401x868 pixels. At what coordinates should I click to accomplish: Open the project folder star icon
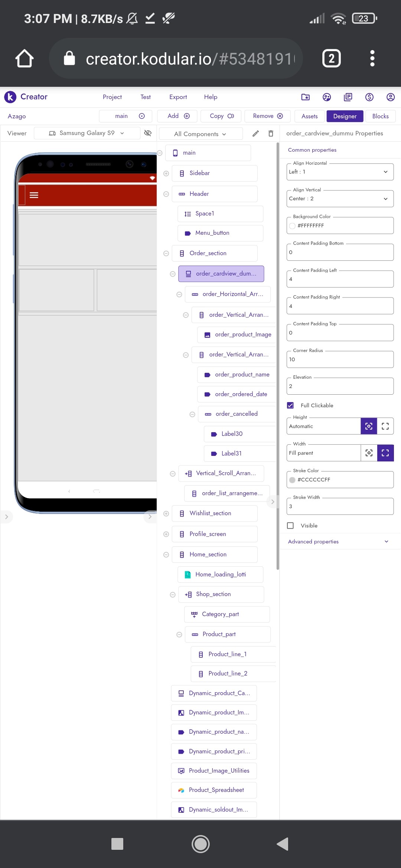pyautogui.click(x=306, y=97)
